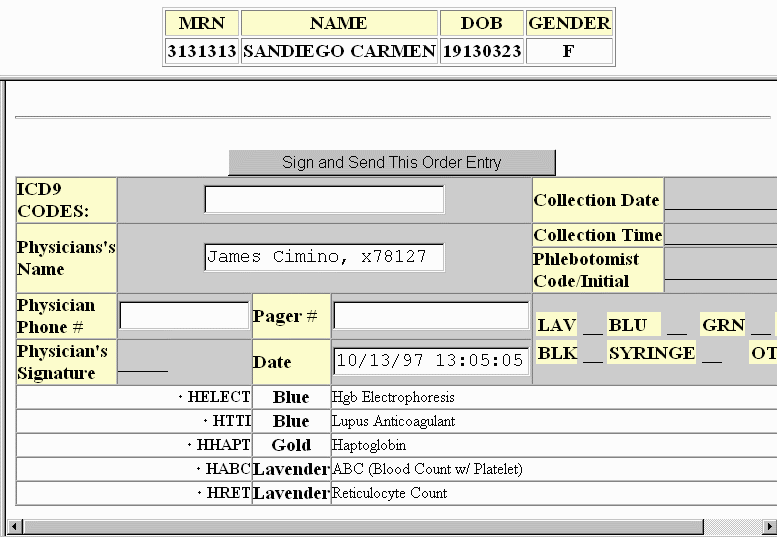Click the Hgb Electrophoresis test description
777x537 pixels.
click(x=393, y=398)
